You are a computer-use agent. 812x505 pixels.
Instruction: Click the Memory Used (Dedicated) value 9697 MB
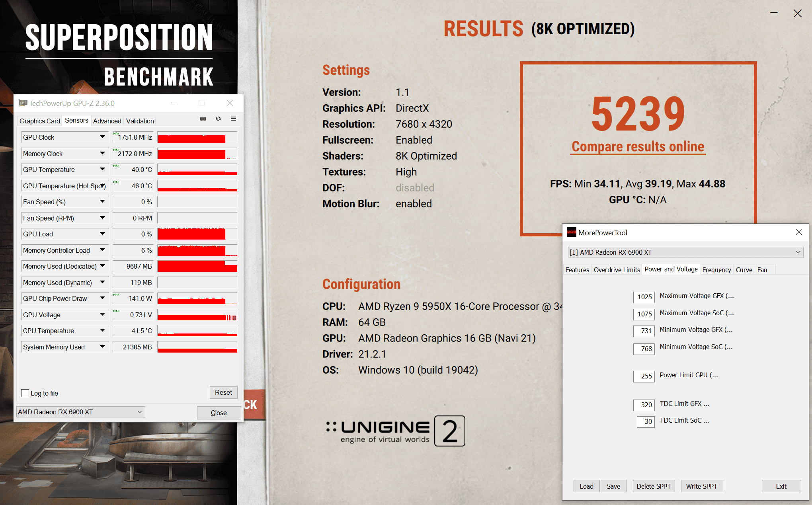click(133, 266)
